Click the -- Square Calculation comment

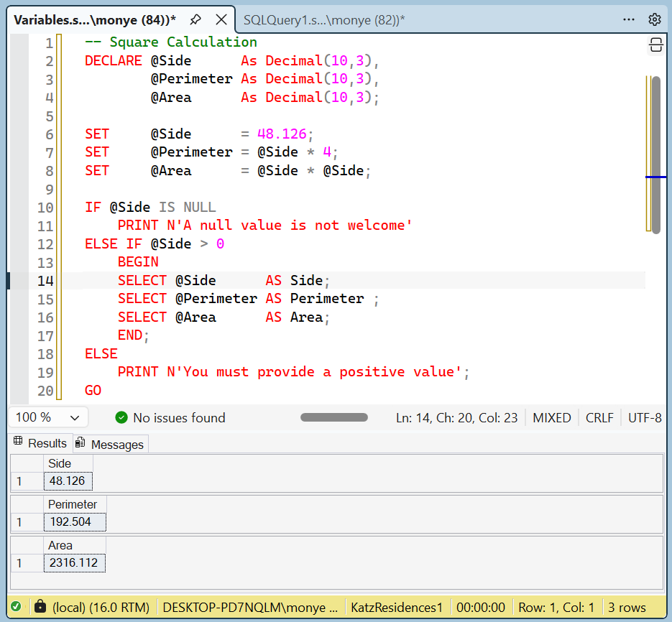(170, 42)
